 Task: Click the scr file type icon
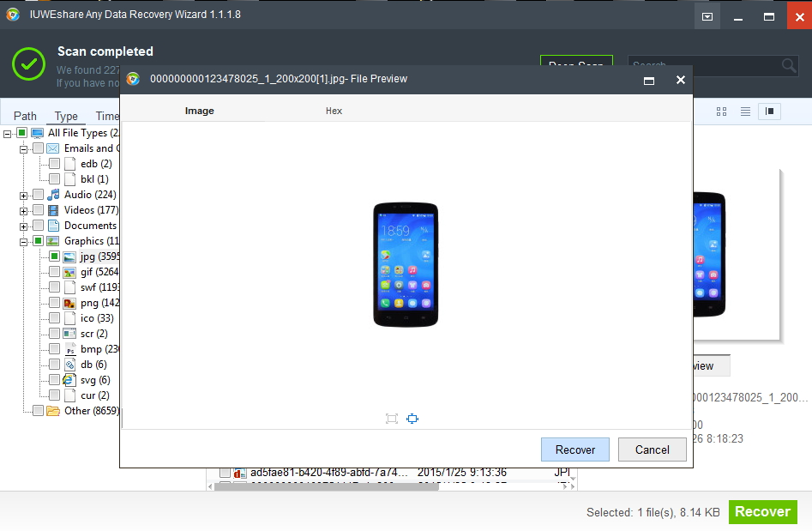tap(69, 334)
